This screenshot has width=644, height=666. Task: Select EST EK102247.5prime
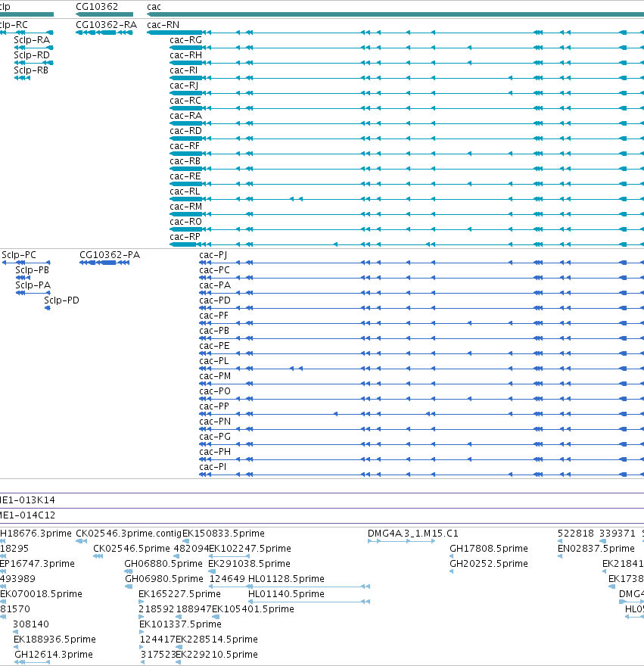250,549
